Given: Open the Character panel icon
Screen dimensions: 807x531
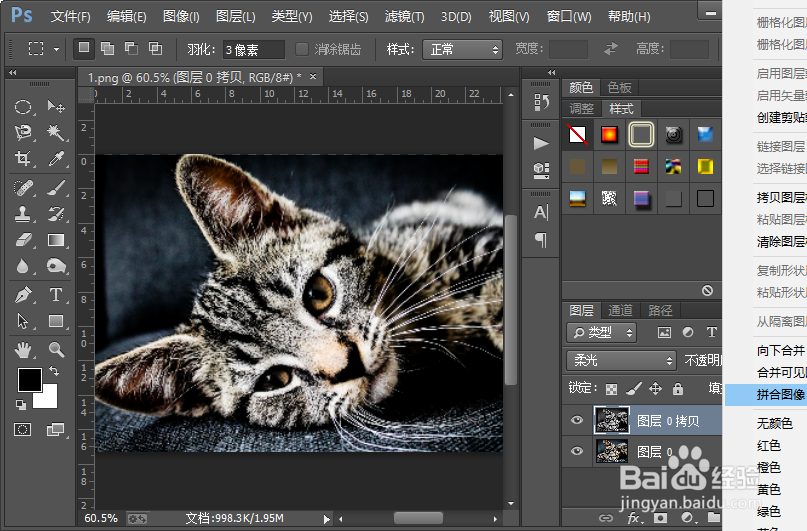Looking at the screenshot, I should (x=541, y=212).
